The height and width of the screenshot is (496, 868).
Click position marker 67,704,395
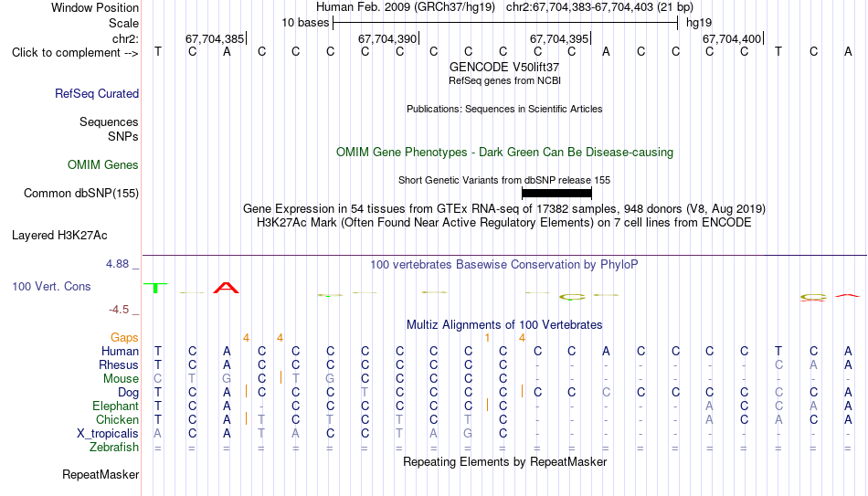pos(560,38)
